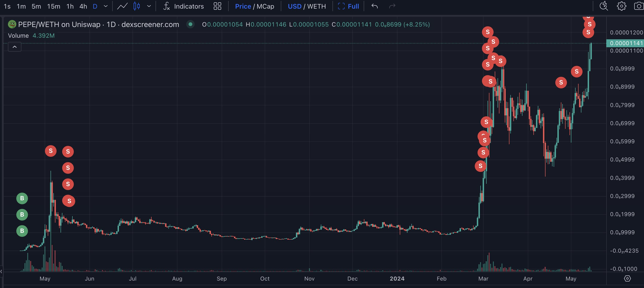Image resolution: width=644 pixels, height=288 pixels.
Task: Click the quick search lightning icon
Action: [603, 6]
